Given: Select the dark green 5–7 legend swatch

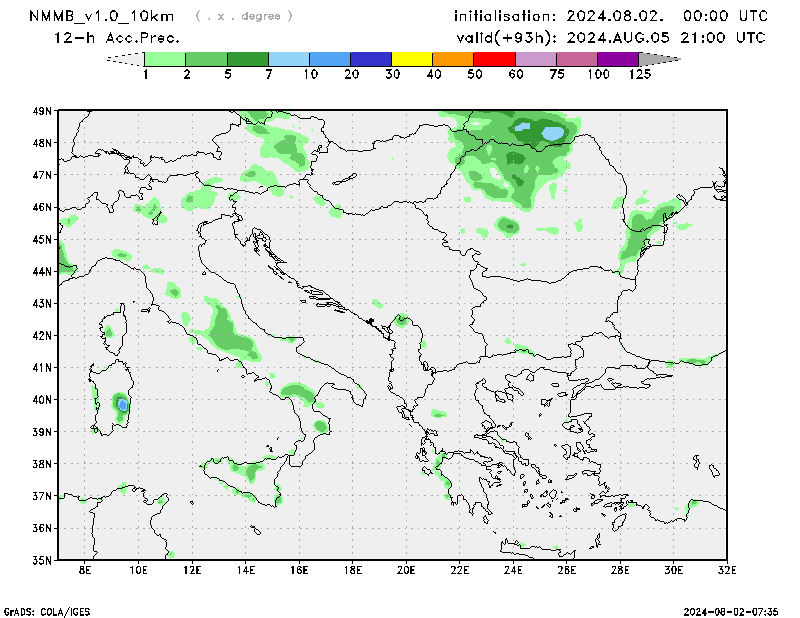Looking at the screenshot, I should (x=248, y=59).
